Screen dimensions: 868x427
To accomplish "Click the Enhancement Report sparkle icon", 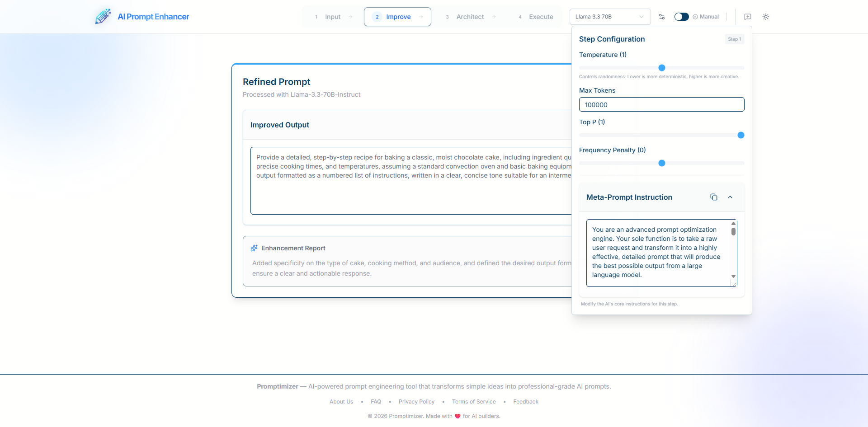I will (253, 248).
